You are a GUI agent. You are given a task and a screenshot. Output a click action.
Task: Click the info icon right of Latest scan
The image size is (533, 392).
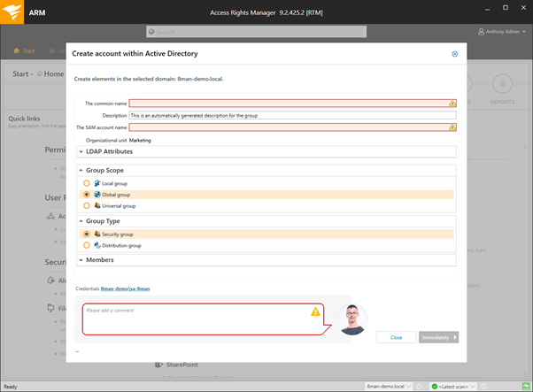pos(483,387)
